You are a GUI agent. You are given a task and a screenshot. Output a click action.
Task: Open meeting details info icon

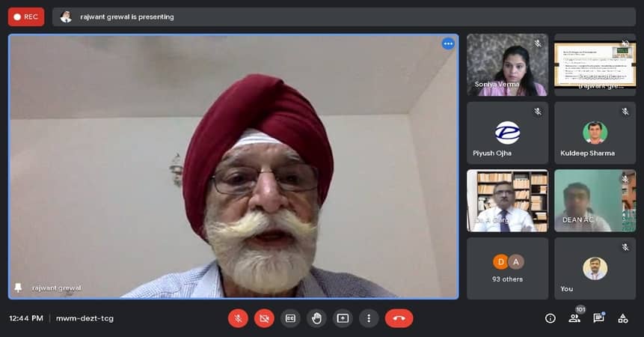coord(551,318)
